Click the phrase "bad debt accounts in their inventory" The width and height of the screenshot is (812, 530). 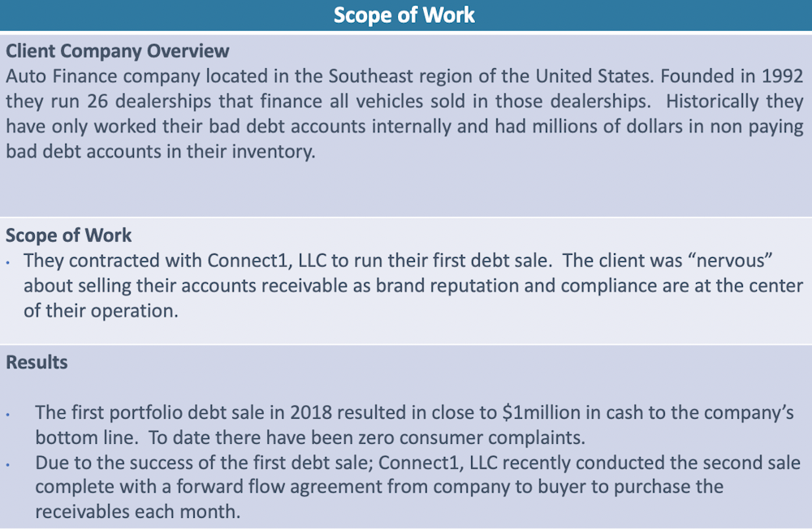coord(160,152)
